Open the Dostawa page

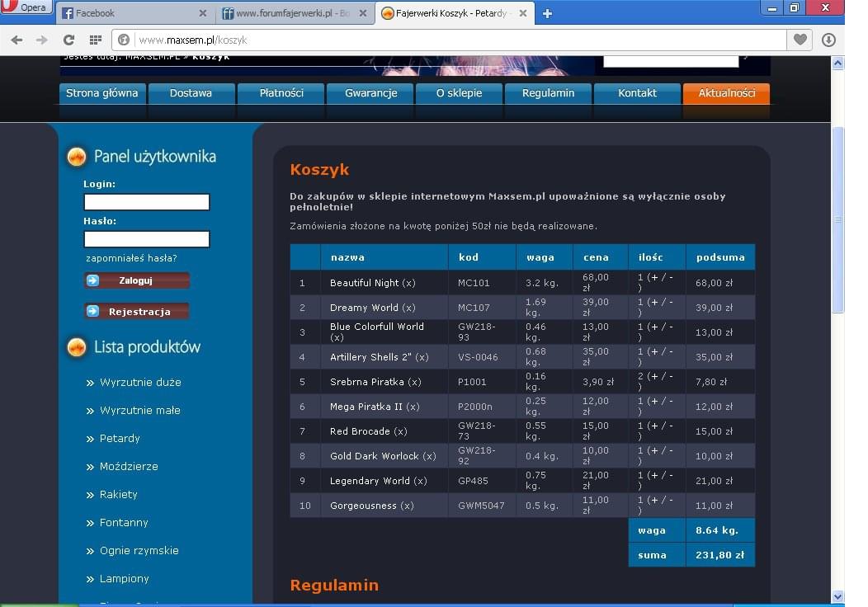(191, 93)
